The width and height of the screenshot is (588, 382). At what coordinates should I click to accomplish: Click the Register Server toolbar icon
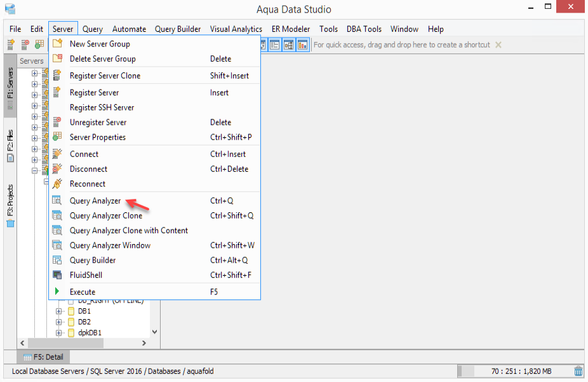[x=11, y=45]
